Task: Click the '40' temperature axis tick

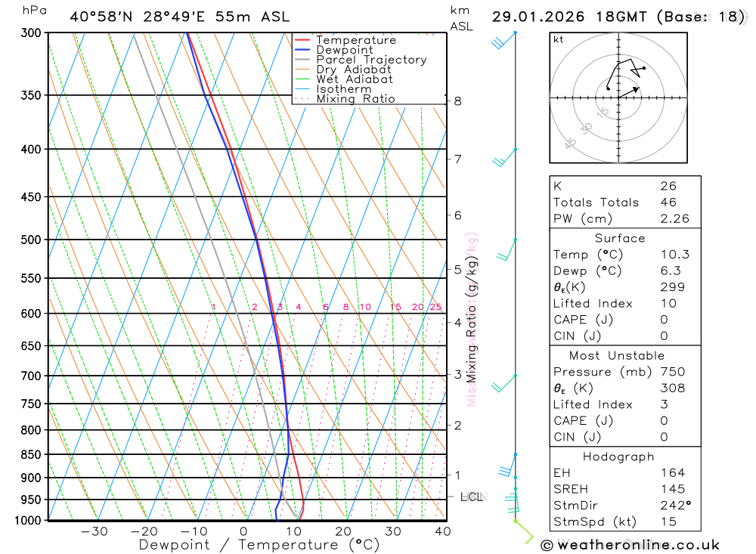Action: point(442,532)
